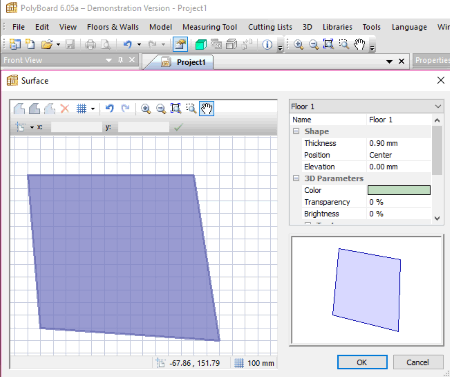Click the Cancel button

418,362
